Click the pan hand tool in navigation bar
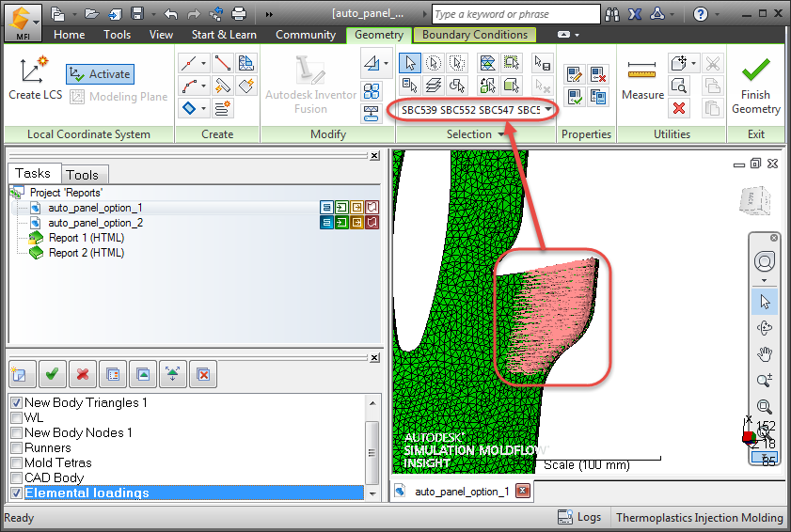791x532 pixels. [765, 354]
